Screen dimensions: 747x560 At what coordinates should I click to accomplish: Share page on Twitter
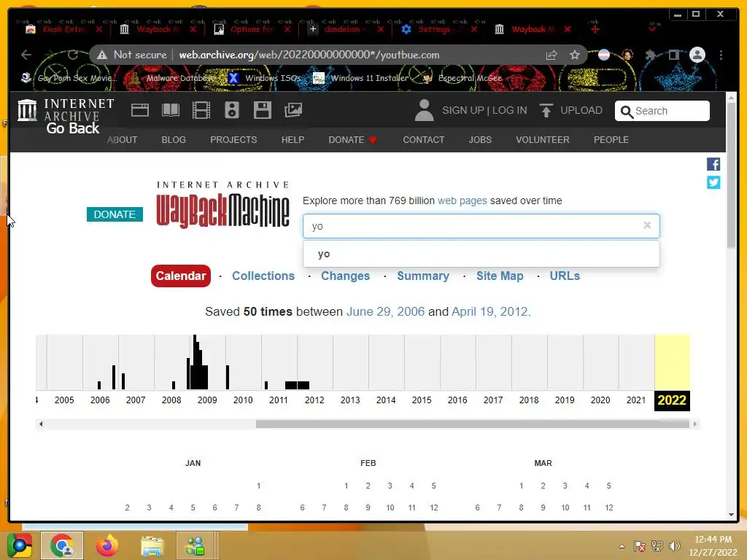[713, 182]
